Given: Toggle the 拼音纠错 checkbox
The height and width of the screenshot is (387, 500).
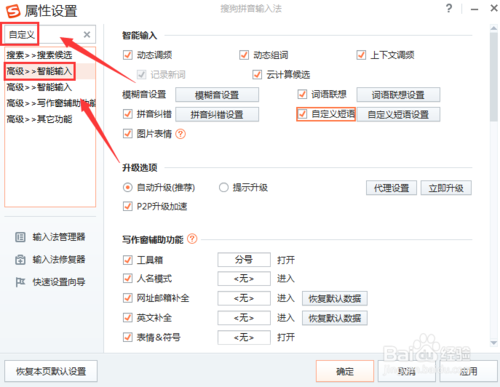Looking at the screenshot, I should [x=128, y=114].
